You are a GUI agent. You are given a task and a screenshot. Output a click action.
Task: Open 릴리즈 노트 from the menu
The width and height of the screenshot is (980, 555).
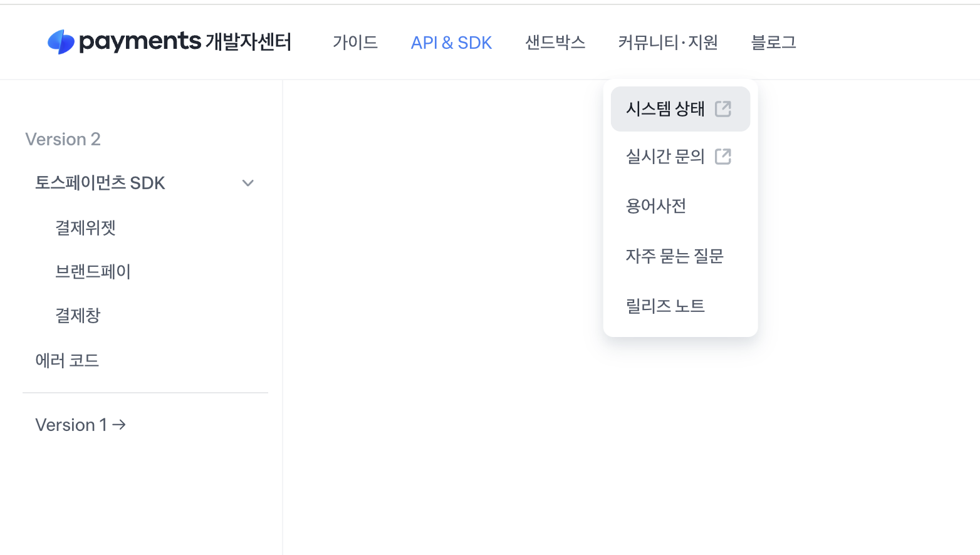665,306
